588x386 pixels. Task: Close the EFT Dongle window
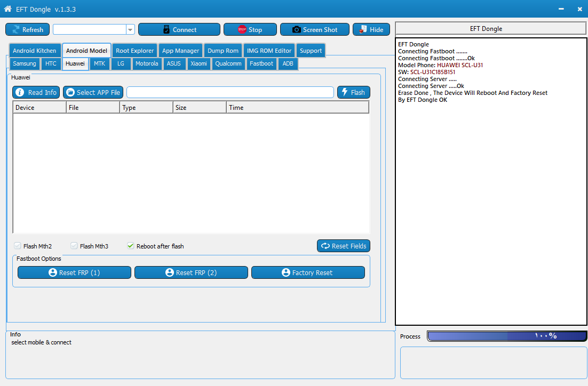[x=580, y=9]
